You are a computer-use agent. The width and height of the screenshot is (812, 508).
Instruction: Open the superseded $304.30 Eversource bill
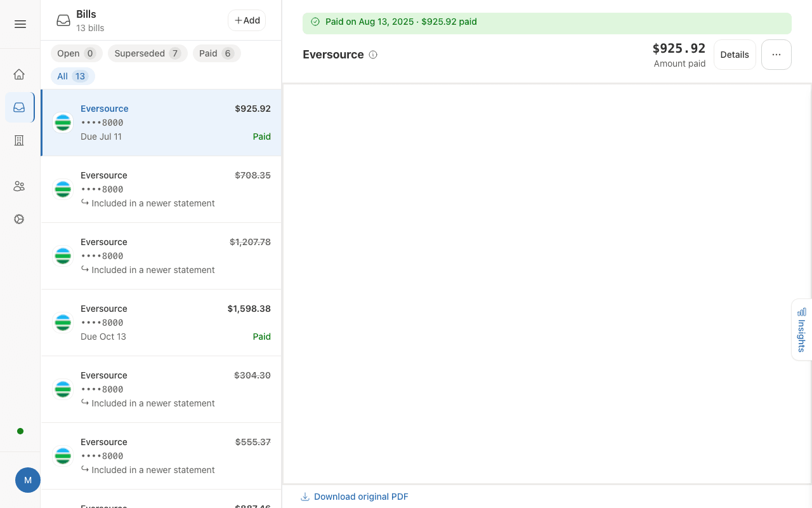[161, 389]
